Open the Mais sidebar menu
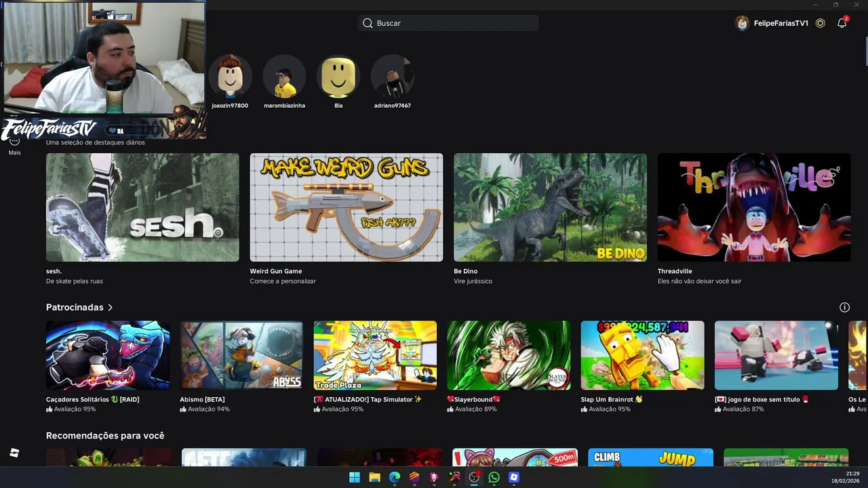The width and height of the screenshot is (868, 488). 14,145
